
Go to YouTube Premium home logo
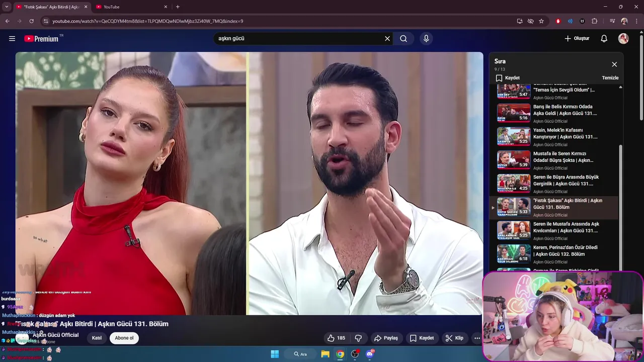(x=41, y=39)
